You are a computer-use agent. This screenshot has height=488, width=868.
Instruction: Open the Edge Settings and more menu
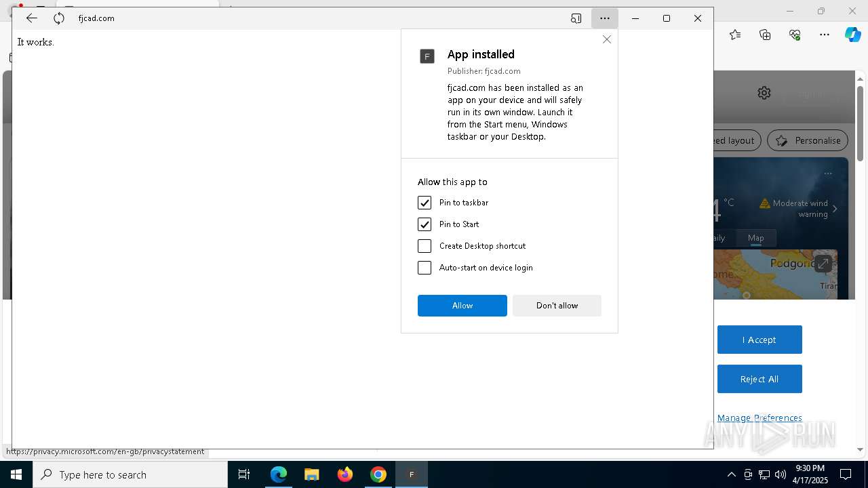tap(825, 35)
